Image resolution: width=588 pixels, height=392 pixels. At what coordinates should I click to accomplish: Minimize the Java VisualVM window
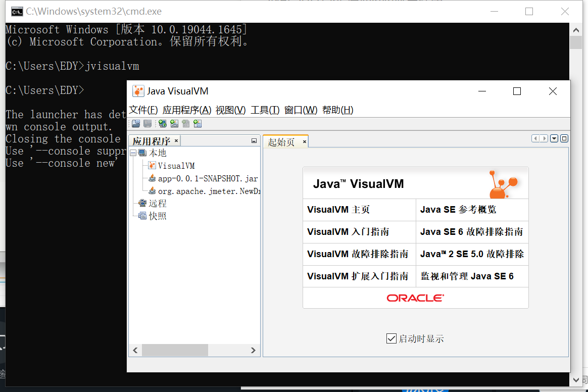coord(482,91)
